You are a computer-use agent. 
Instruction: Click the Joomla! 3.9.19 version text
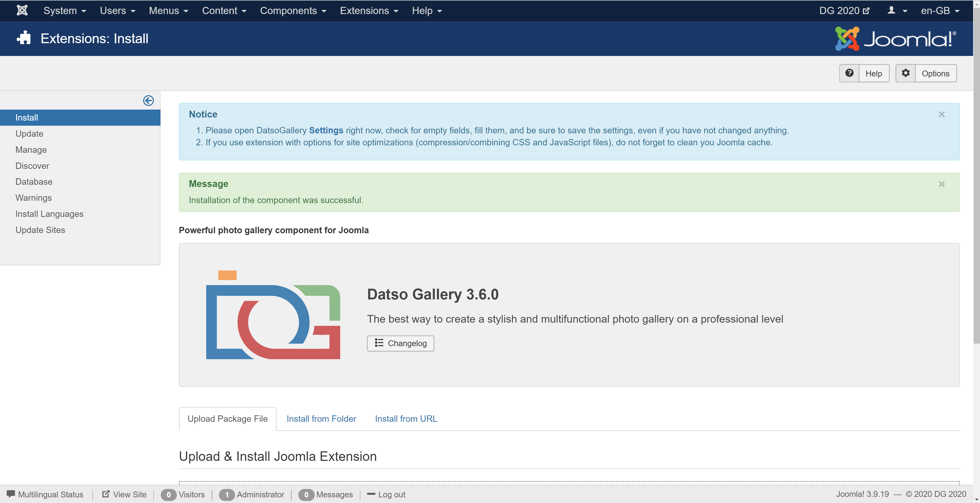[862, 494]
